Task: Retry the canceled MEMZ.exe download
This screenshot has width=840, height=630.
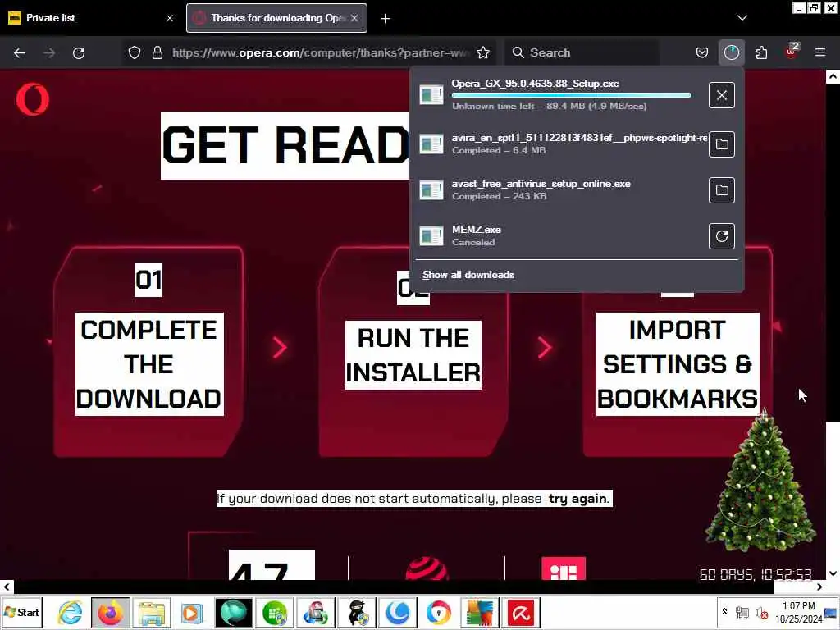Action: click(722, 236)
